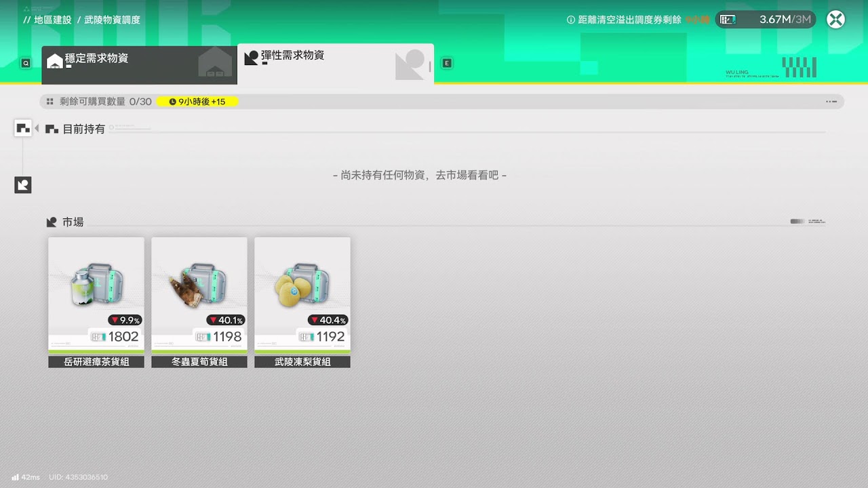Viewport: 868px width, 488px height.
Task: Switch to 彈性需求物資 tab
Action: click(x=336, y=64)
